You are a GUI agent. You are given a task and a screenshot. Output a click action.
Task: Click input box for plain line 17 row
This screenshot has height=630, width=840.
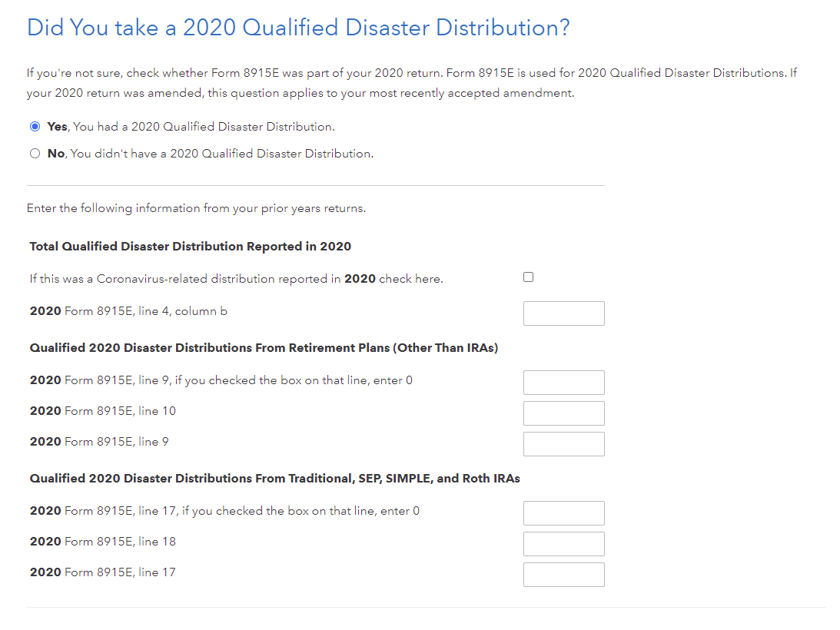(x=563, y=575)
